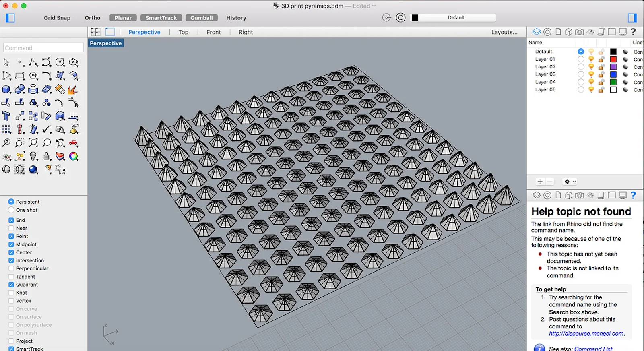Toggle the lock on Layer 04

point(601,82)
